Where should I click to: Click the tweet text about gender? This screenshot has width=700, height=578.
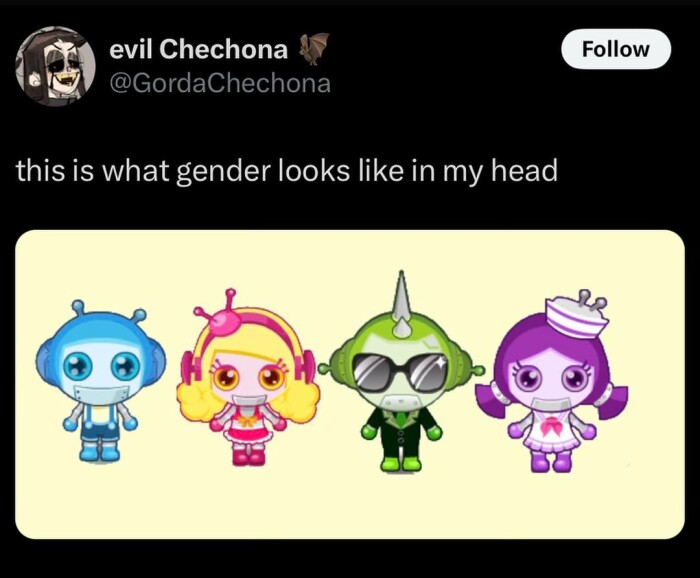pyautogui.click(x=287, y=171)
